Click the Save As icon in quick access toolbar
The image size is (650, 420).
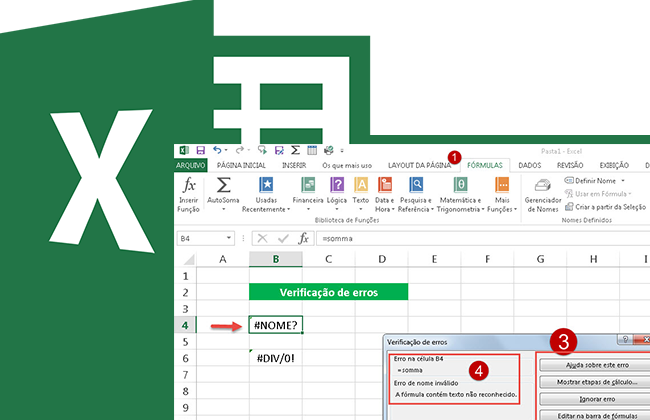click(279, 150)
